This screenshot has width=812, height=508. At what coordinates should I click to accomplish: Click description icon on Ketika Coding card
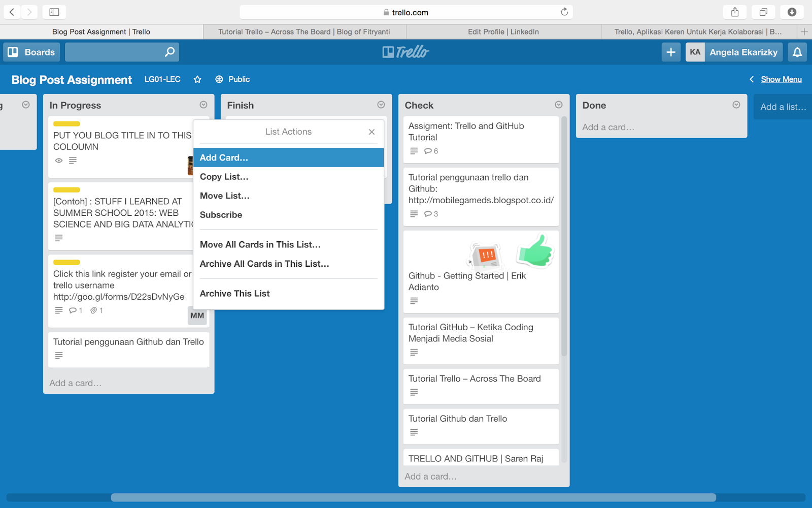point(414,352)
